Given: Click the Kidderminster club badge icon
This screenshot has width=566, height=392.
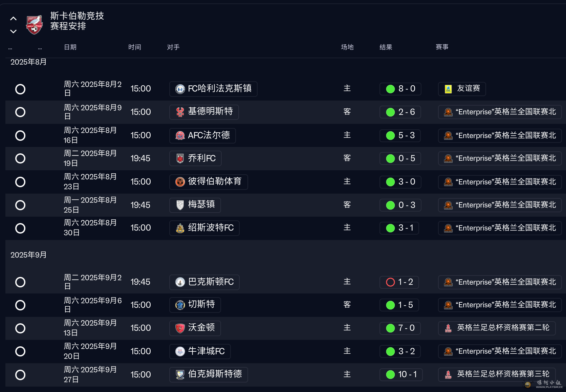Looking at the screenshot, I should [x=180, y=112].
